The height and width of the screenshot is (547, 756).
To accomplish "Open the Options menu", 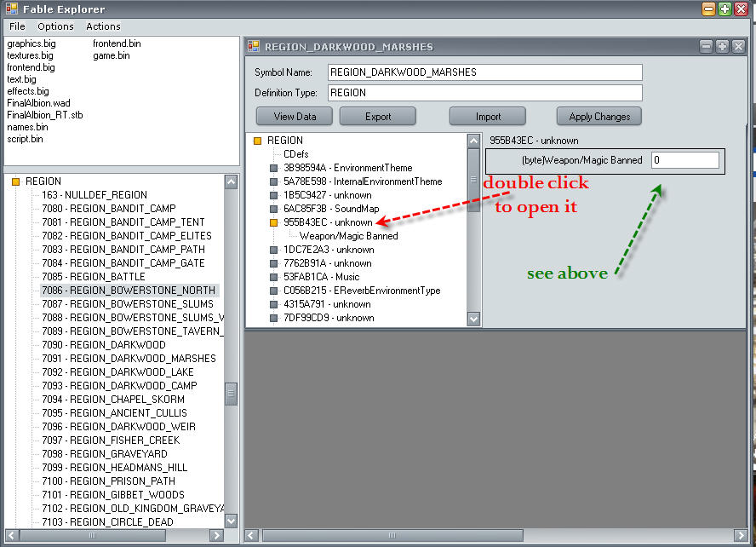I will tap(55, 26).
